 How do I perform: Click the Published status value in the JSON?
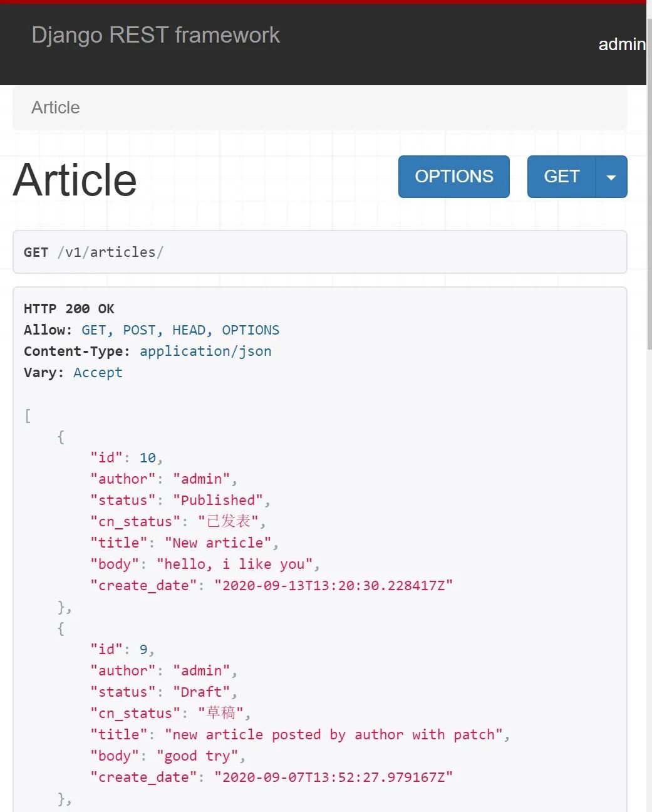pos(218,500)
